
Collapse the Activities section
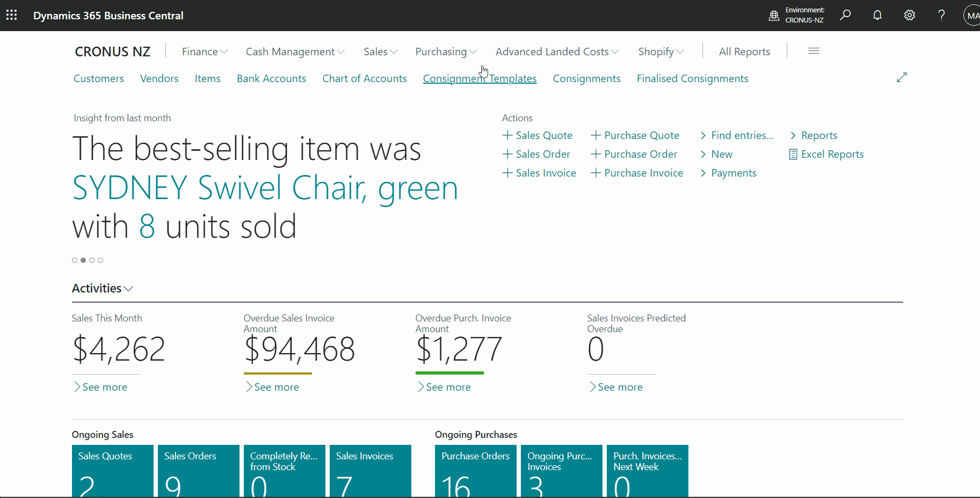coord(102,288)
